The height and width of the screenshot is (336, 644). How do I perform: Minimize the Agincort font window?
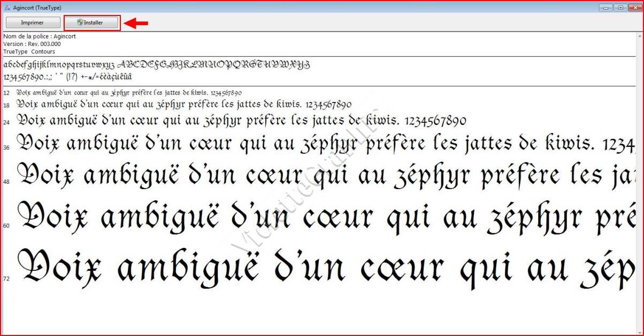pyautogui.click(x=607, y=7)
